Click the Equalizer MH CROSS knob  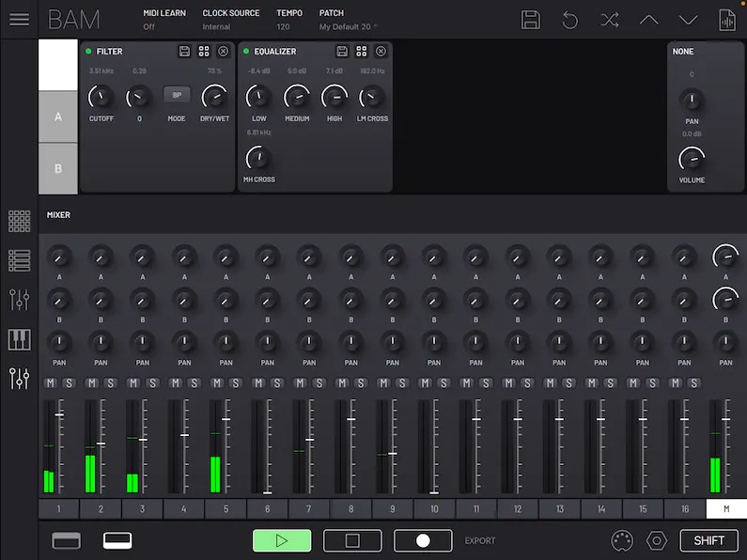258,158
